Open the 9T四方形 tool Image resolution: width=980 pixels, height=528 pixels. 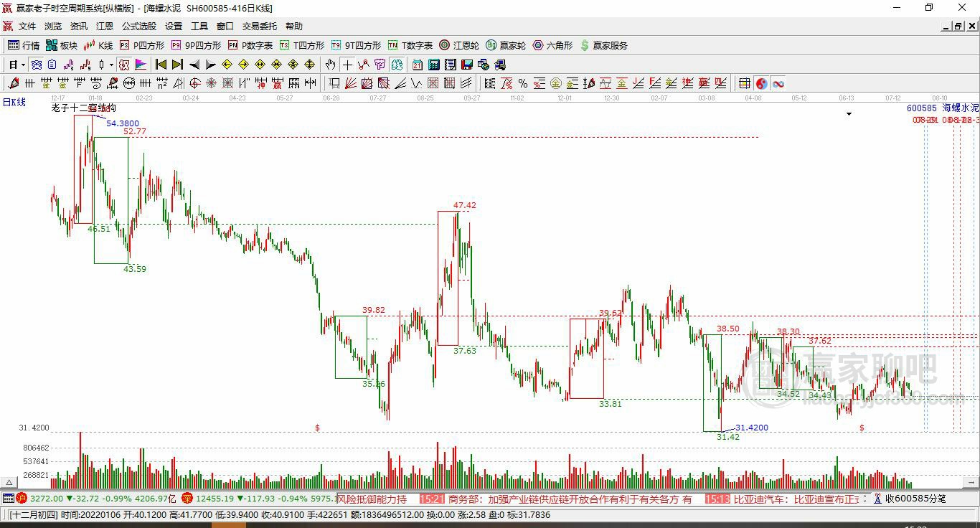click(357, 45)
